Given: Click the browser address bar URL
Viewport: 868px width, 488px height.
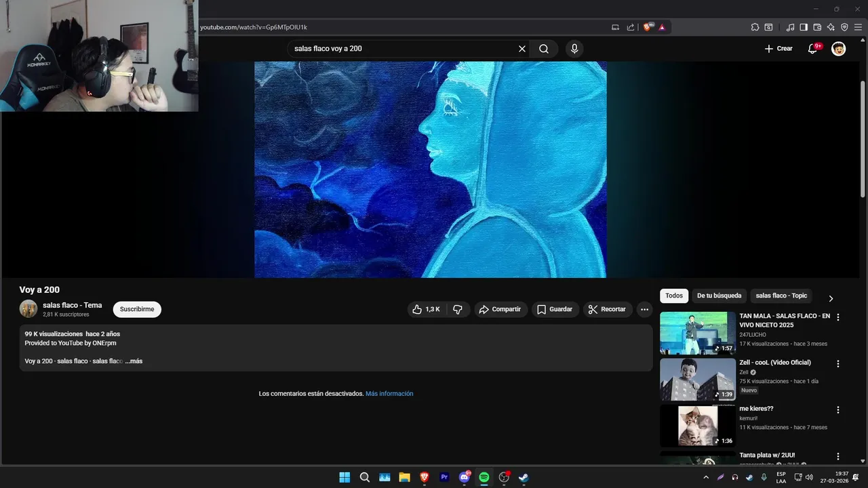Looking at the screenshot, I should pos(254,27).
